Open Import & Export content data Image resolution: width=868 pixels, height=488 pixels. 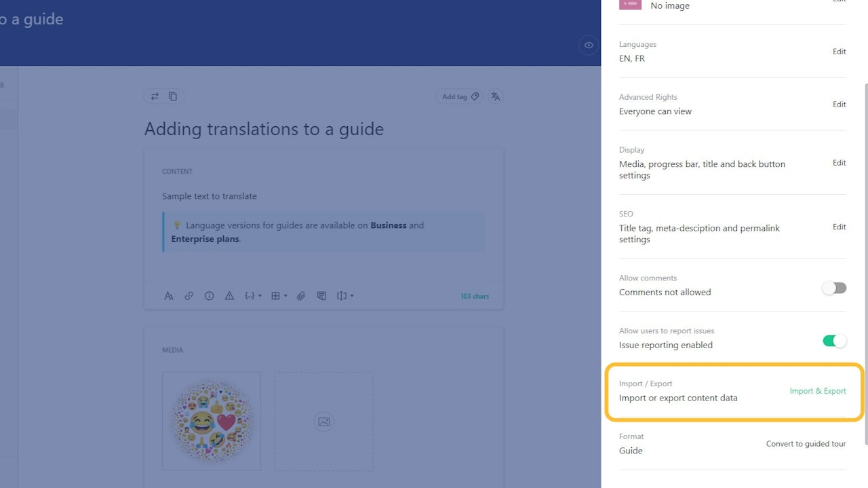point(818,391)
